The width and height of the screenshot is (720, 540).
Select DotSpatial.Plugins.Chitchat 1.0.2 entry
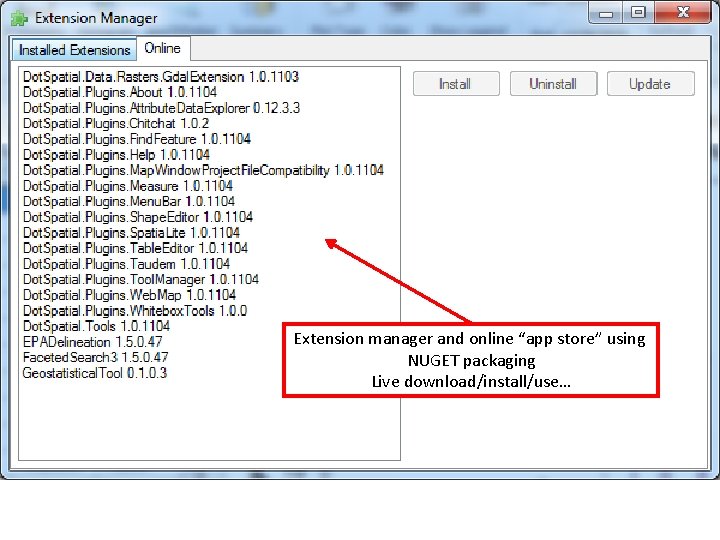pyautogui.click(x=116, y=124)
